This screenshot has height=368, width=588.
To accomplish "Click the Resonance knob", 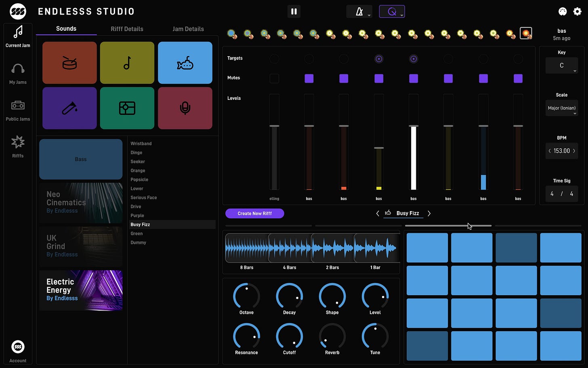I will click(247, 336).
